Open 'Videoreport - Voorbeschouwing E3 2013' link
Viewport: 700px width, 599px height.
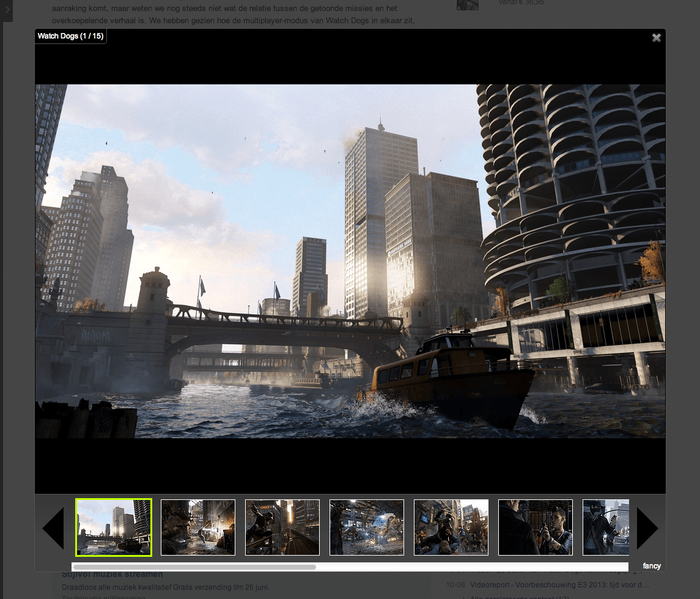click(x=559, y=585)
